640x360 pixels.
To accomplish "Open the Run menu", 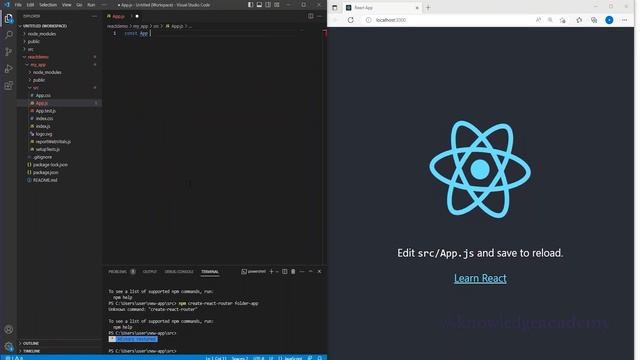I will 91,5.
